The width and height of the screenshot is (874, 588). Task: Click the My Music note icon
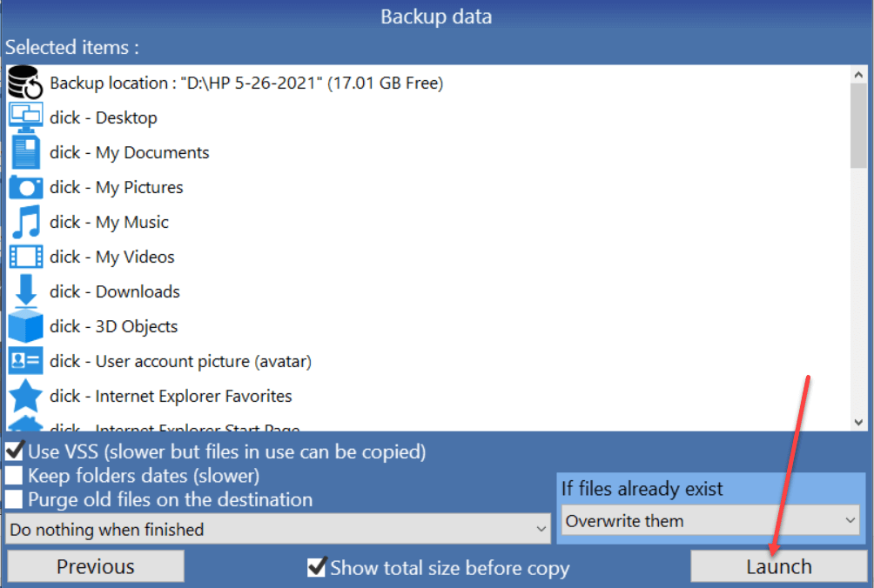[25, 222]
